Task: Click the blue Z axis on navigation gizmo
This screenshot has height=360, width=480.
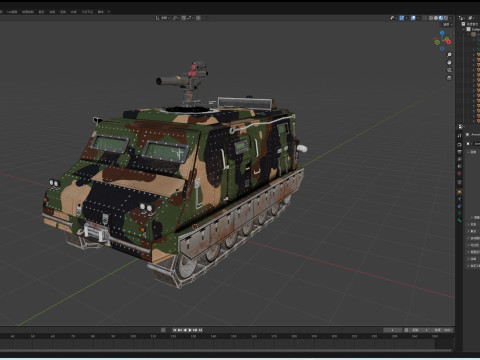Action: point(442,33)
